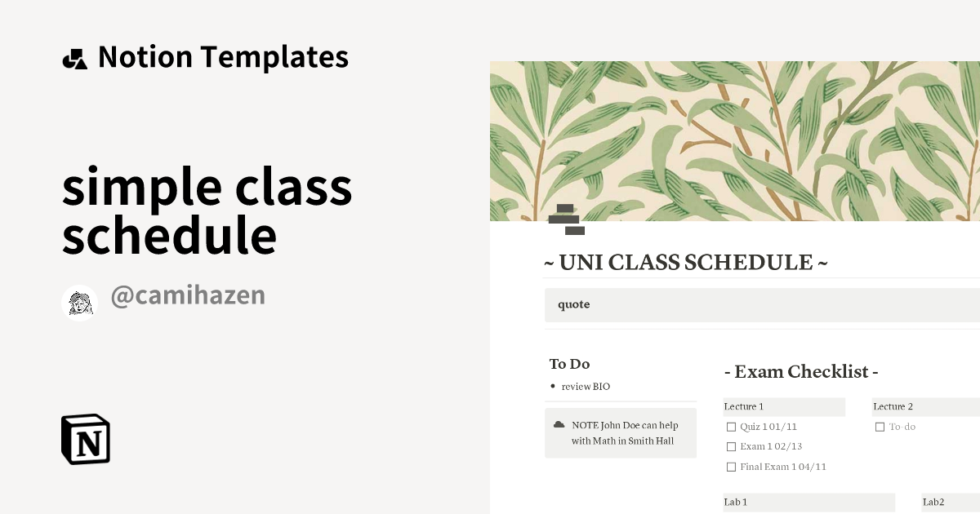Click the simple class schedule title link
Viewport: 980px width, 514px height.
click(x=207, y=210)
